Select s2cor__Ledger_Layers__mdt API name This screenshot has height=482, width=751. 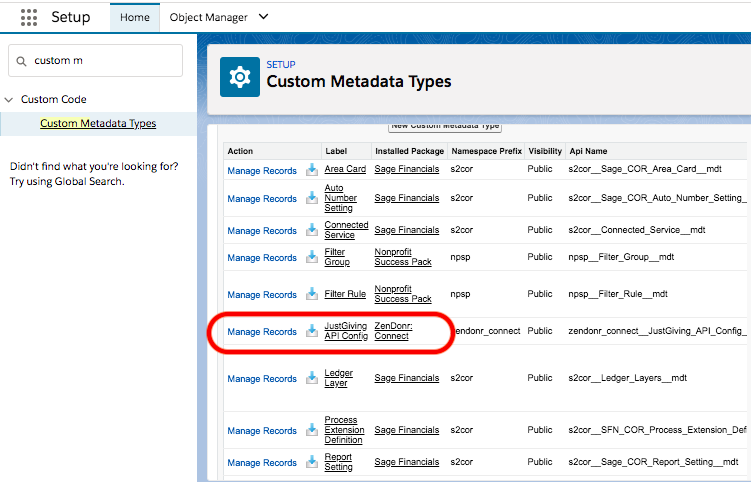(627, 378)
